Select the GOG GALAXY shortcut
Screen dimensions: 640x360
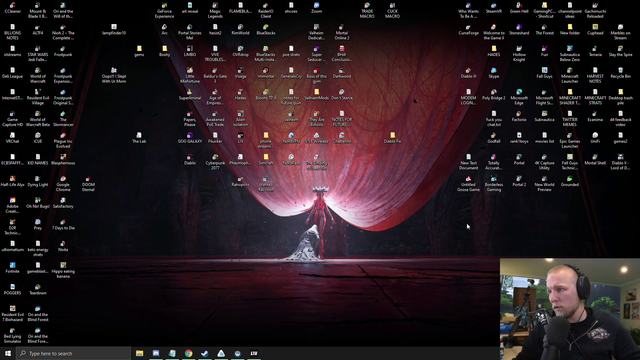[x=190, y=138]
